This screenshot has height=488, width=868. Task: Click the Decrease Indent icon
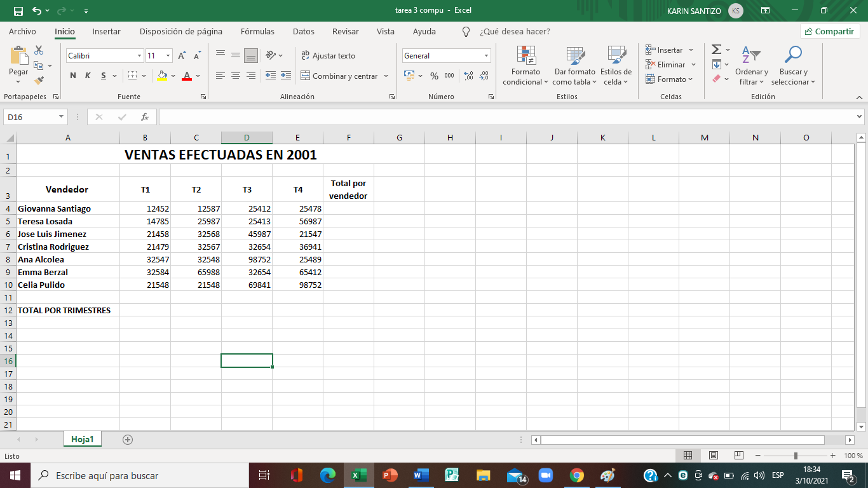271,76
